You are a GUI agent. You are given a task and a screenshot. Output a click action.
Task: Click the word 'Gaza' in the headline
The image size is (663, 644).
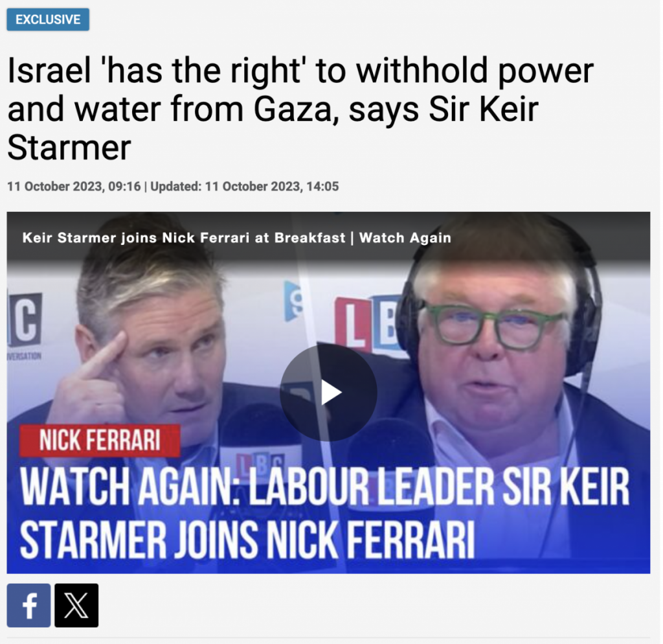tap(297, 109)
